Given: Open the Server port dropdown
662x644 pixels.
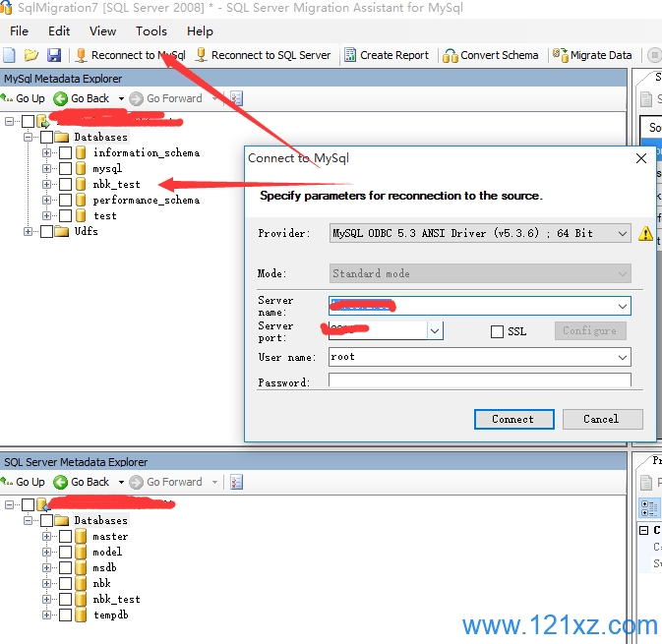Looking at the screenshot, I should [x=435, y=331].
